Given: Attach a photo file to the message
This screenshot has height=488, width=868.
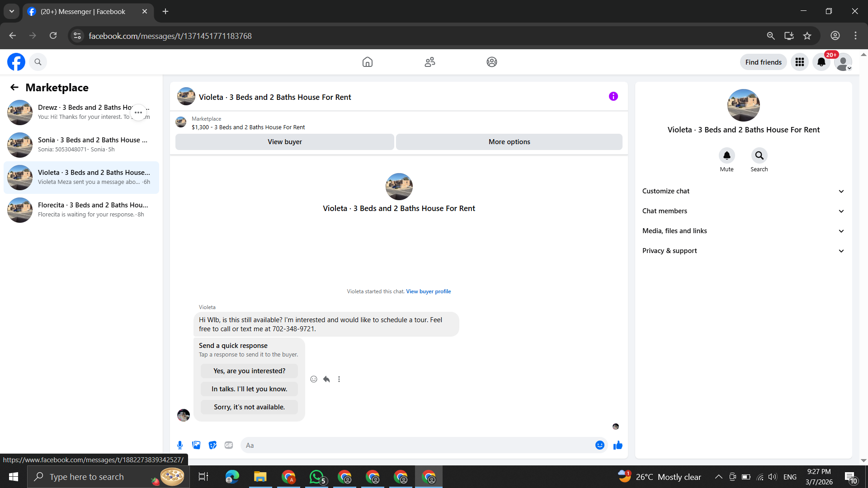Looking at the screenshot, I should point(196,445).
